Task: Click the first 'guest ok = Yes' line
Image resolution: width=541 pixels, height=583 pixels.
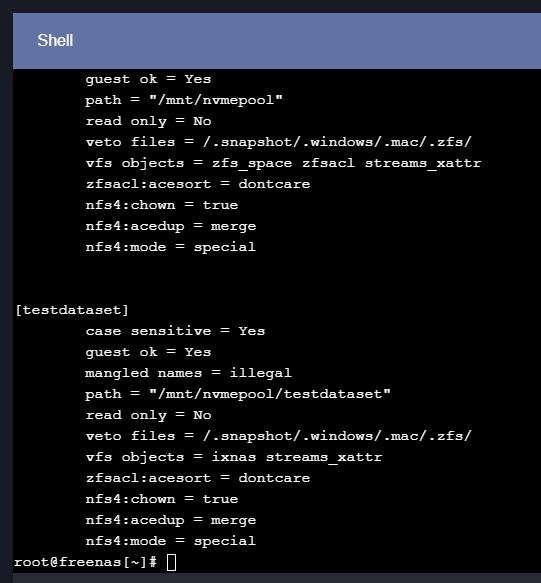Action: point(148,79)
